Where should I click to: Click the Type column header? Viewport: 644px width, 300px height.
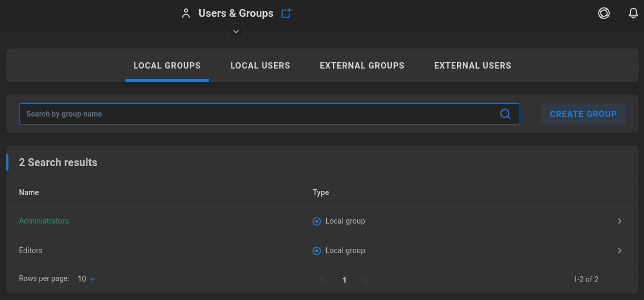tap(321, 192)
